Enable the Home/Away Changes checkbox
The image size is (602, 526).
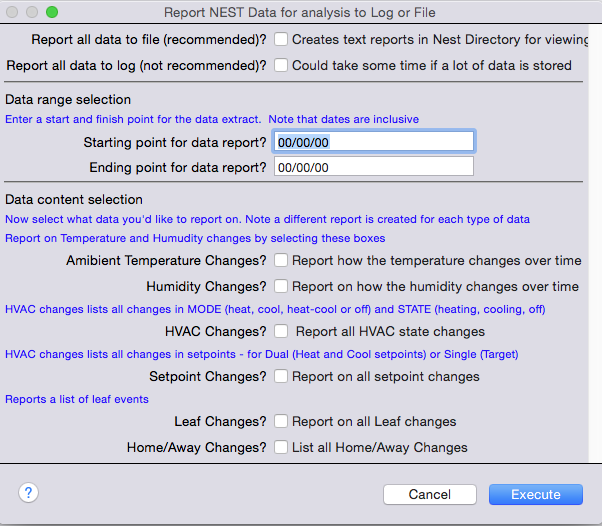coord(281,447)
